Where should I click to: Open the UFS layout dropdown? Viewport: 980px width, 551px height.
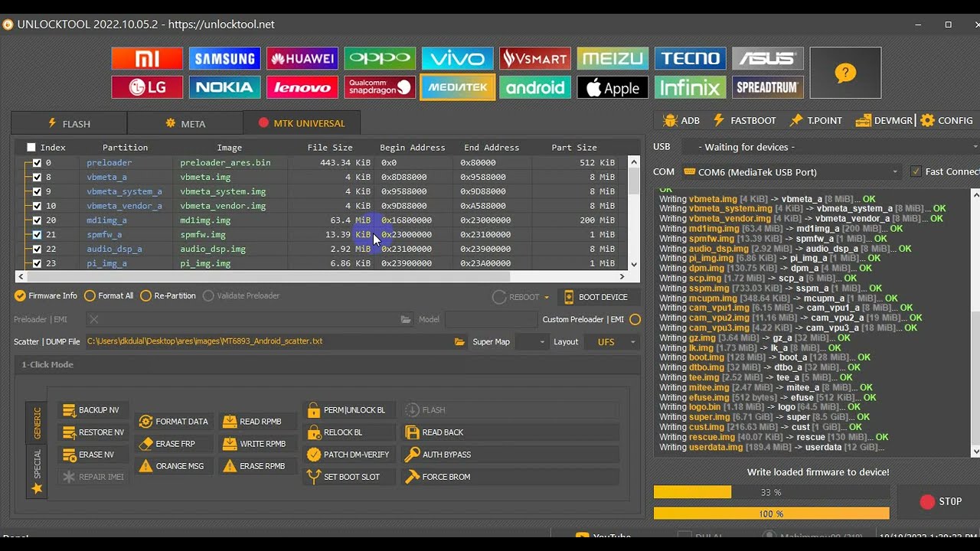tap(611, 342)
